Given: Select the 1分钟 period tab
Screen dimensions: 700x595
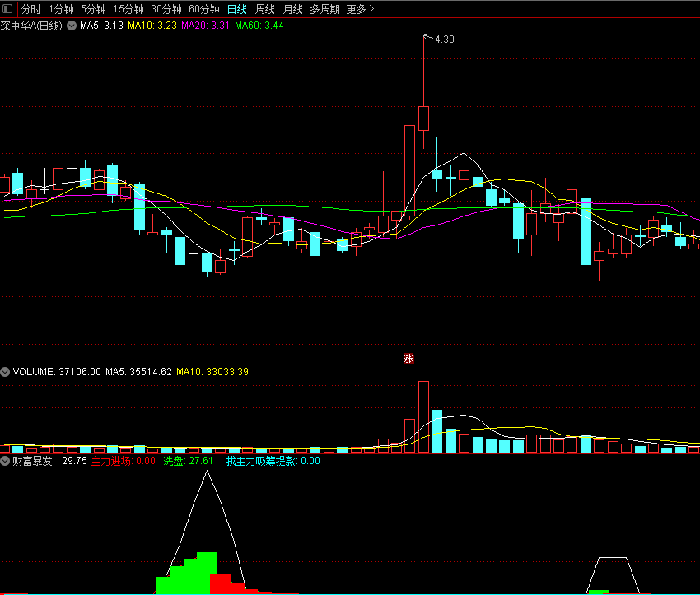Looking at the screenshot, I should (x=61, y=9).
